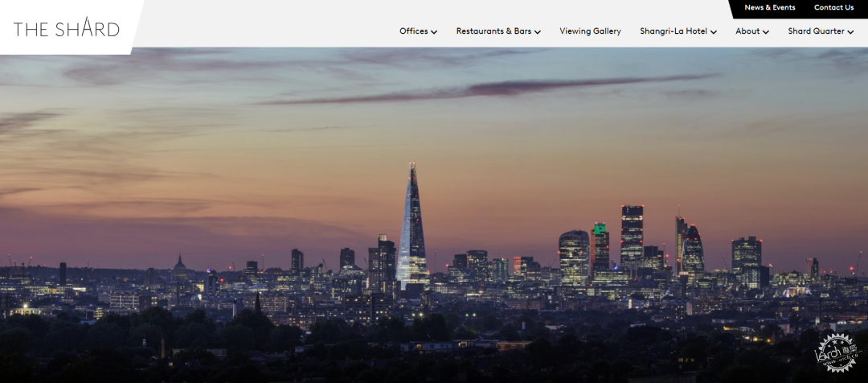Expand the Shard Quarter chevron
Image resolution: width=868 pixels, height=383 pixels.
(x=850, y=32)
